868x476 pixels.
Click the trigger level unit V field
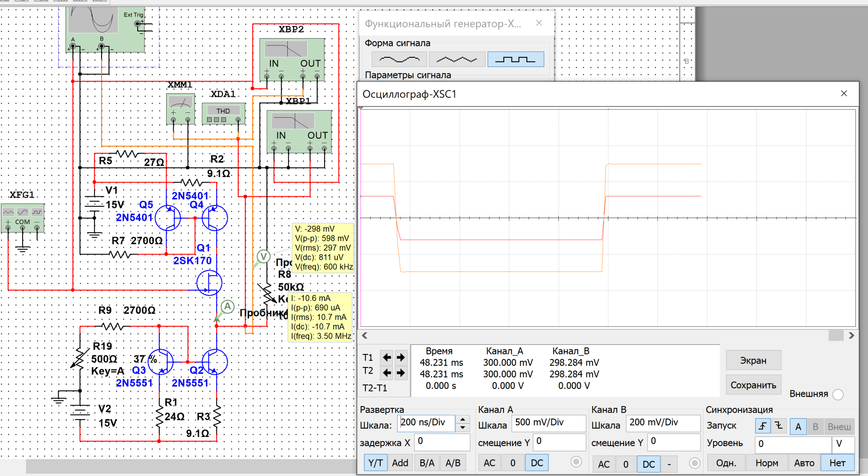(843, 444)
